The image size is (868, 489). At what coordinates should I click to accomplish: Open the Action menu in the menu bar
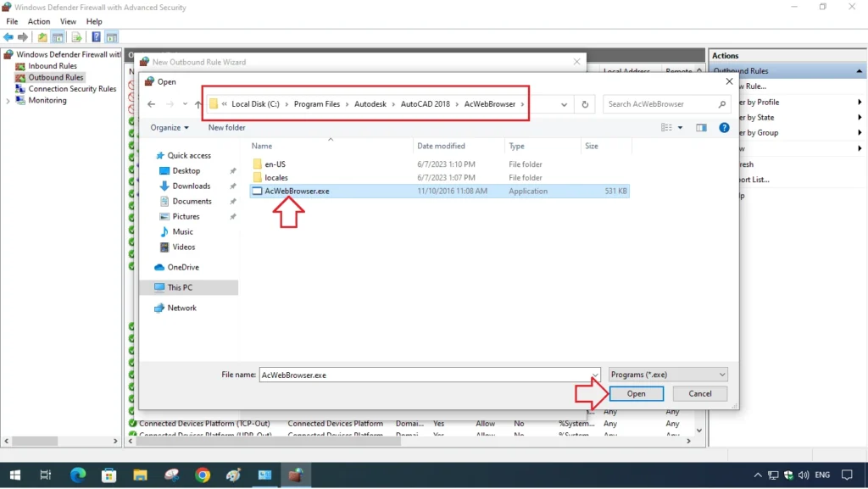(39, 21)
